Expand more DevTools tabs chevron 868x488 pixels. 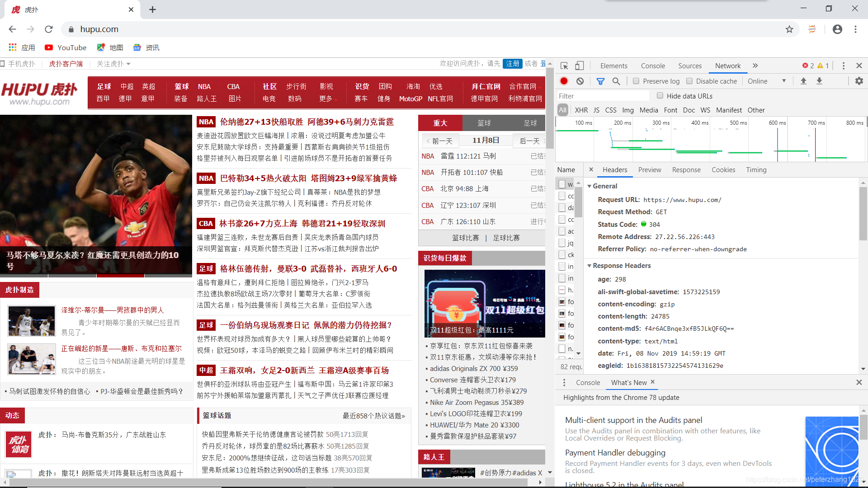point(755,66)
